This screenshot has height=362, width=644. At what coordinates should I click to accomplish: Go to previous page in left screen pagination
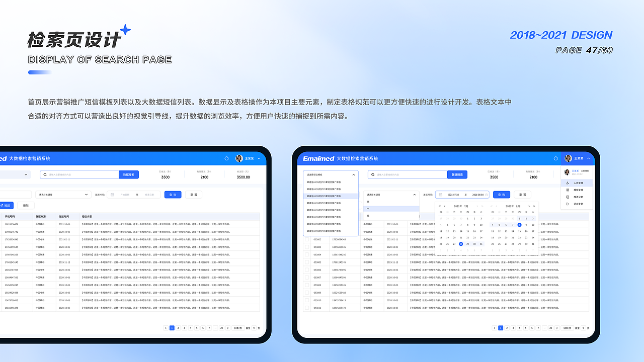[x=166, y=328]
